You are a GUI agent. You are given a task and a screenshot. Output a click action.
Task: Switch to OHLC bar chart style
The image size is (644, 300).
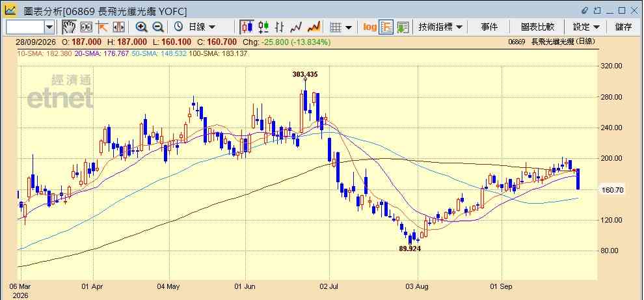point(279,27)
